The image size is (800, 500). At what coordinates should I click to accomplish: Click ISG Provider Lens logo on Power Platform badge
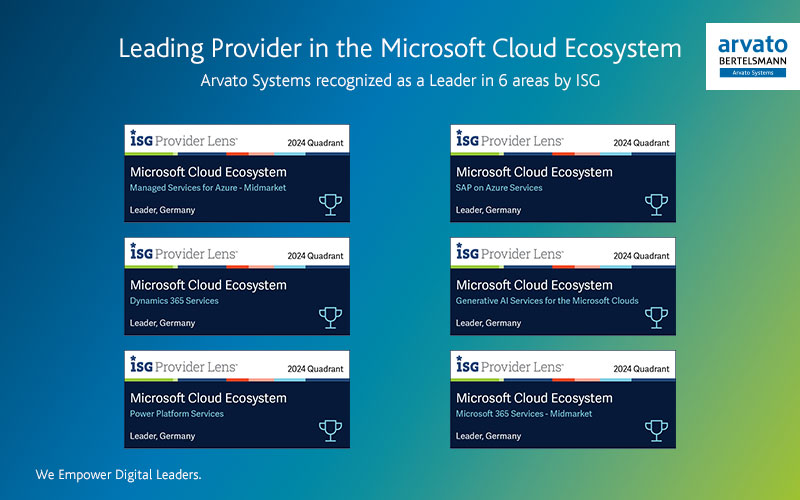(x=184, y=365)
